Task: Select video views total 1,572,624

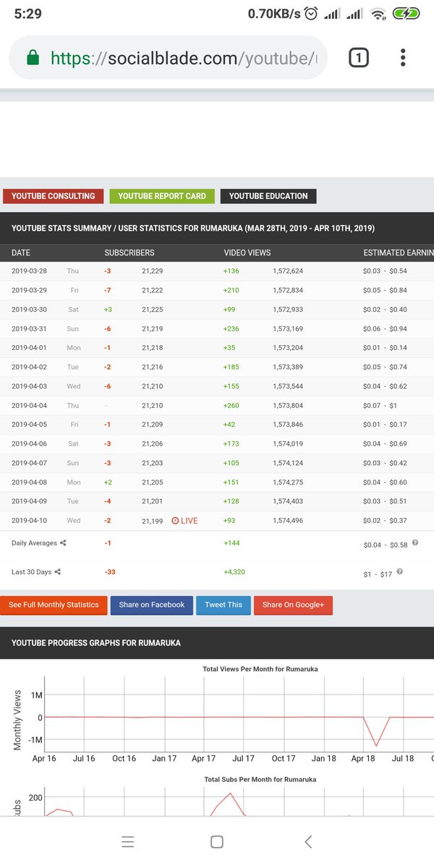Action: (x=288, y=271)
